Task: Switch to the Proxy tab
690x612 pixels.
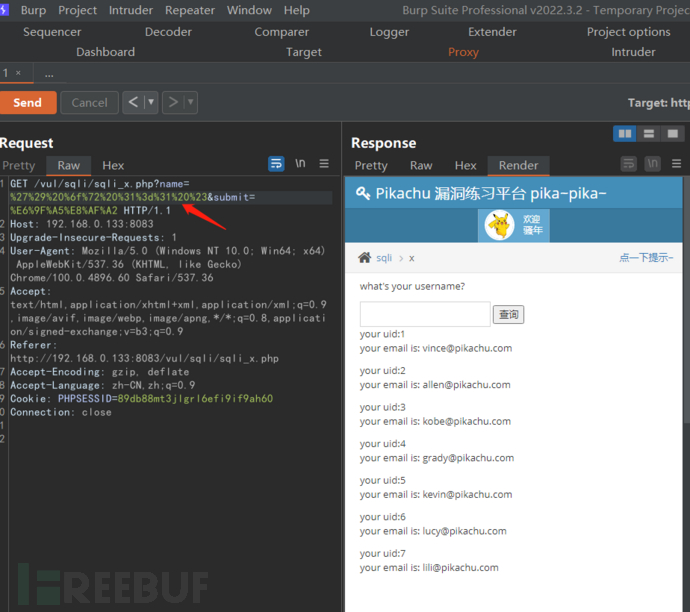Action: pos(463,52)
